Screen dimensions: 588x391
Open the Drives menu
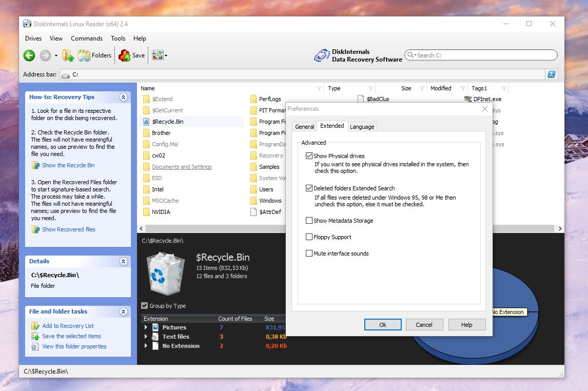tap(33, 38)
